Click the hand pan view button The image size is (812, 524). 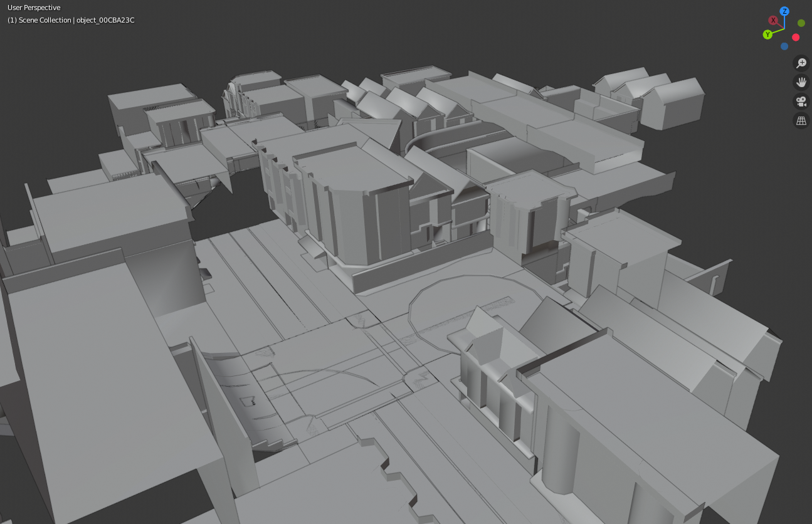801,82
